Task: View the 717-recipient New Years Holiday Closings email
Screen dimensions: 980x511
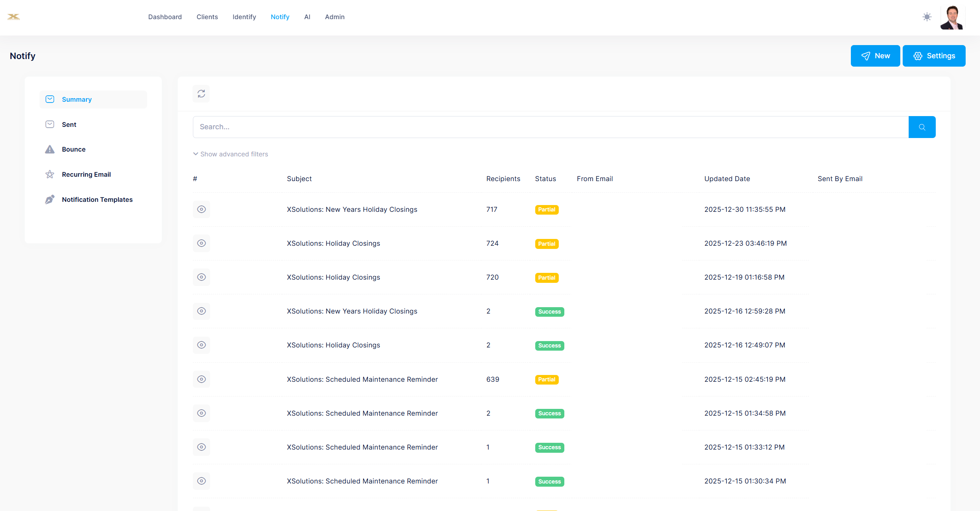Action: click(x=202, y=209)
